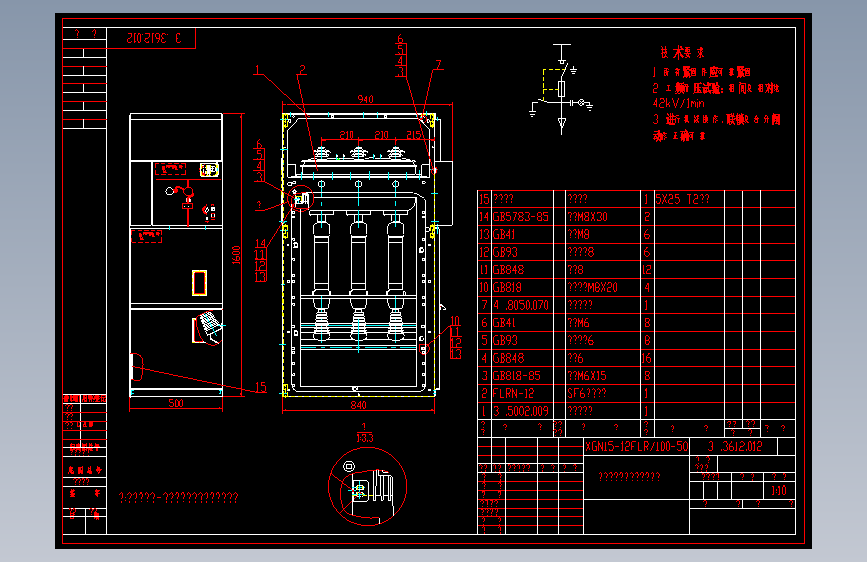Click the 4 .8050.070 code in row 7

(x=521, y=305)
